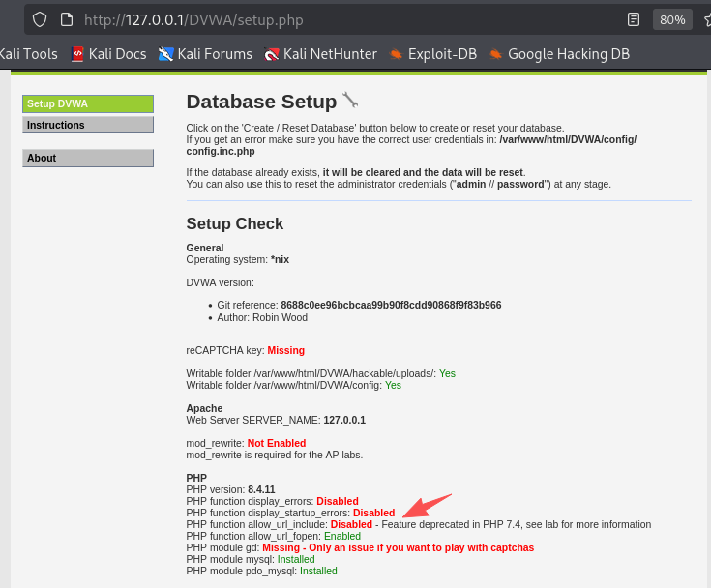Click SERVER_NAME value 127.0.0.1
The image size is (711, 588).
coord(344,421)
